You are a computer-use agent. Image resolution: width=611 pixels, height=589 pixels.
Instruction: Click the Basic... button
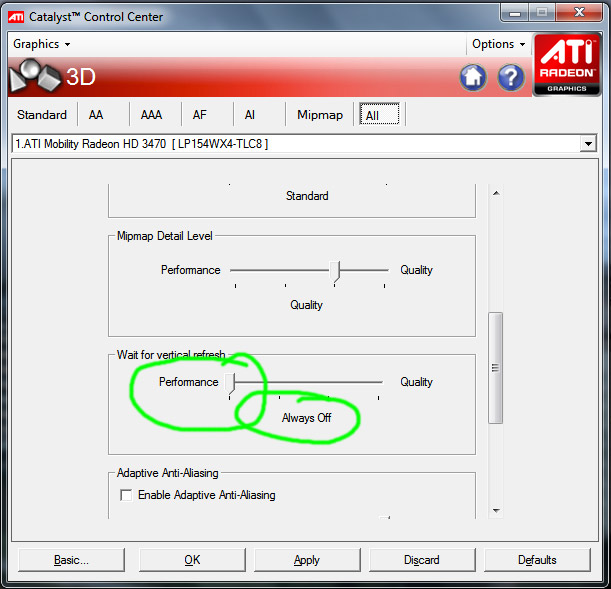71,560
